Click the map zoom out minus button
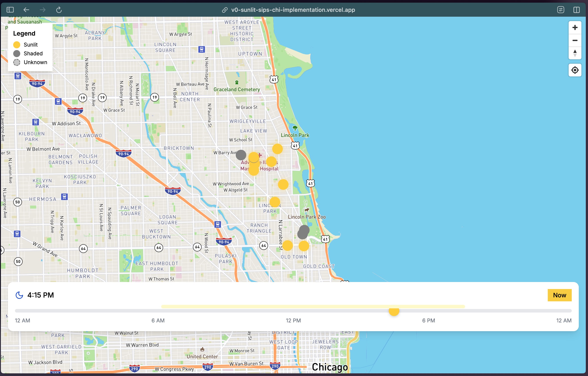This screenshot has width=588, height=376. (x=575, y=40)
